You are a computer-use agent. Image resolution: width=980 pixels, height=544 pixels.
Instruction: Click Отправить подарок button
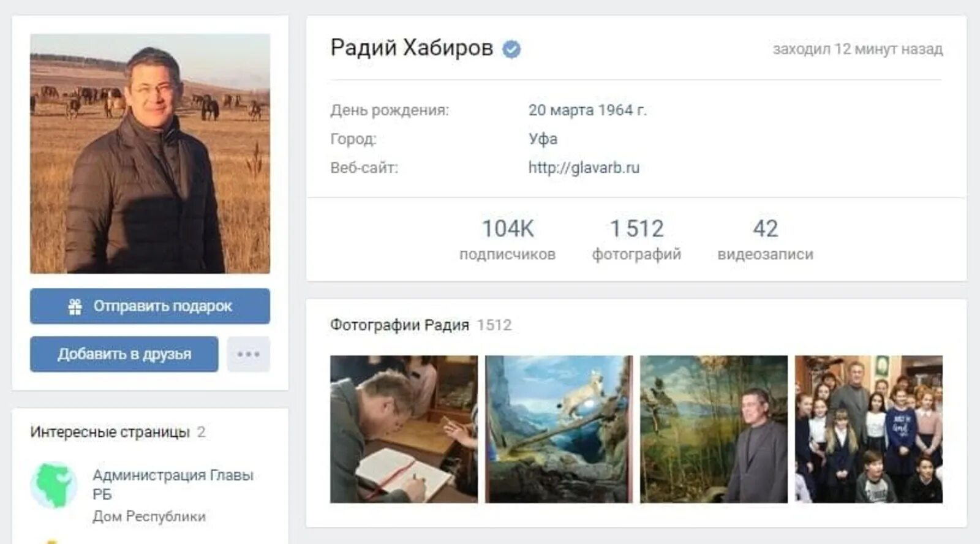coord(150,306)
